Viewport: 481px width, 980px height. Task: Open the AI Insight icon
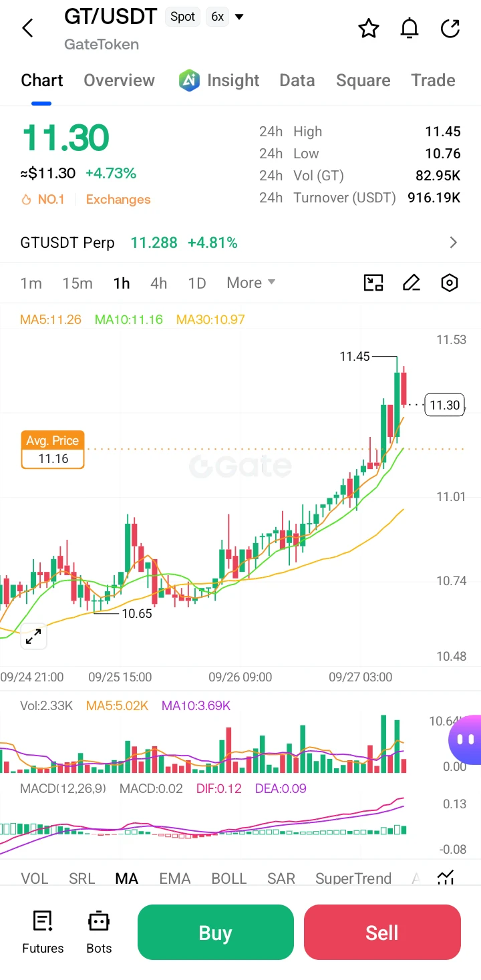point(190,80)
